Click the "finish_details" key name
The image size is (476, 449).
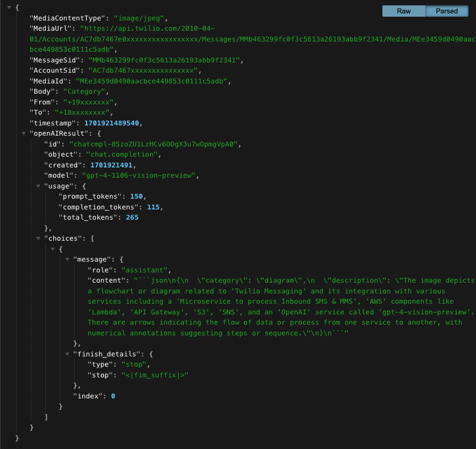(x=107, y=354)
